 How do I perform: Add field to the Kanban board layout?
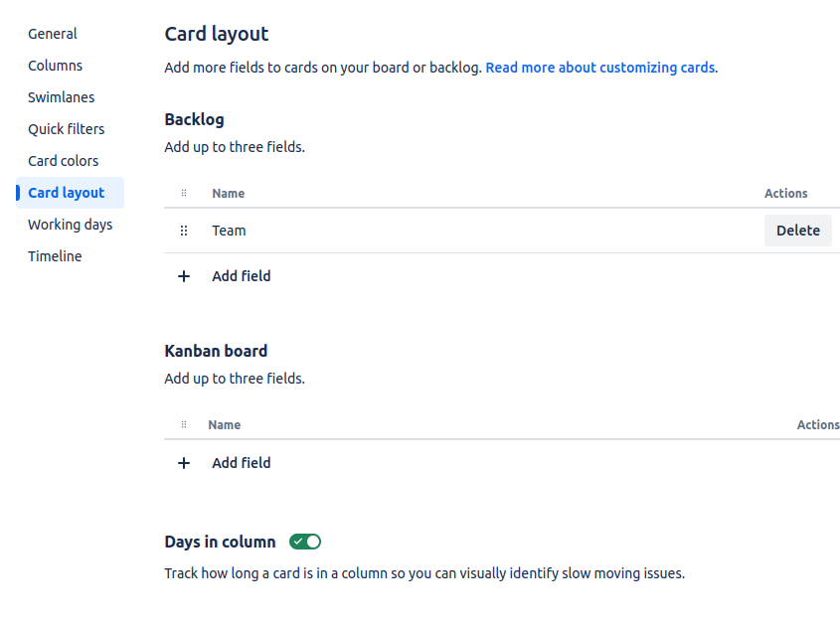[242, 463]
